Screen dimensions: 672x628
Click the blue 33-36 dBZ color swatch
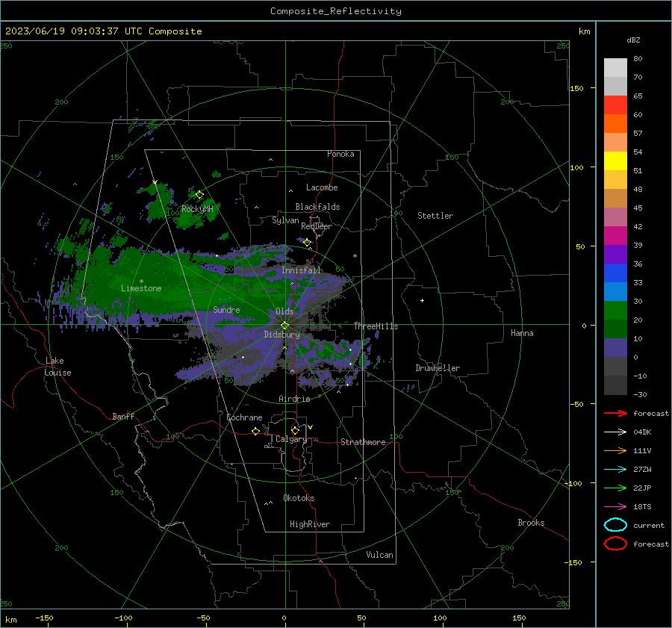click(615, 273)
